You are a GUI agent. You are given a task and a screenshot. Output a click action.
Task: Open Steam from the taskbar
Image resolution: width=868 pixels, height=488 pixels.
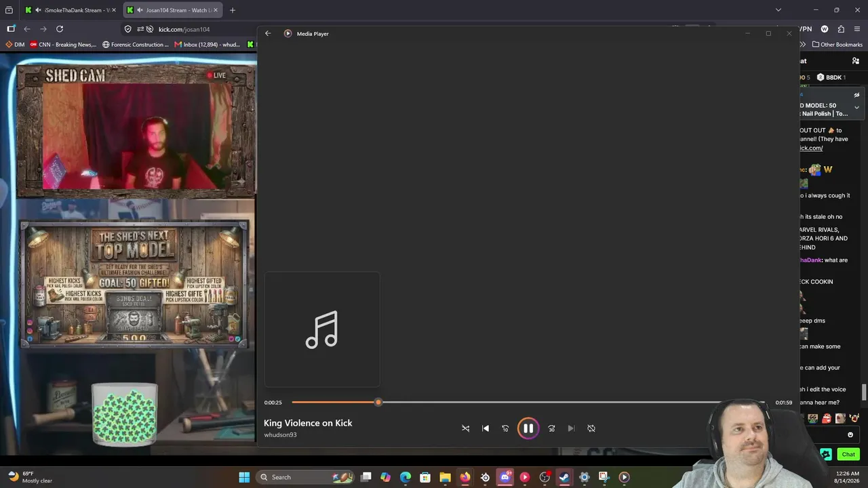tap(564, 477)
